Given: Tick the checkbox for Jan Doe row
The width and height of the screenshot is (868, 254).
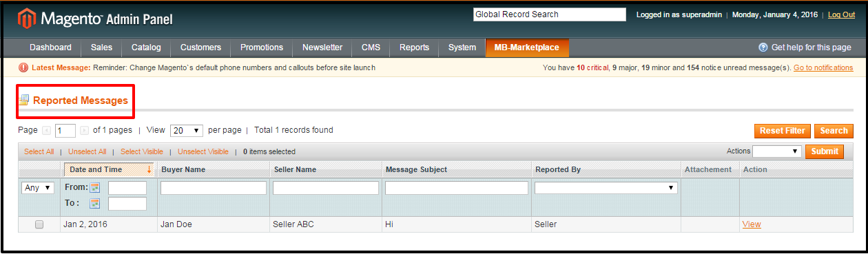Looking at the screenshot, I should 39,224.
